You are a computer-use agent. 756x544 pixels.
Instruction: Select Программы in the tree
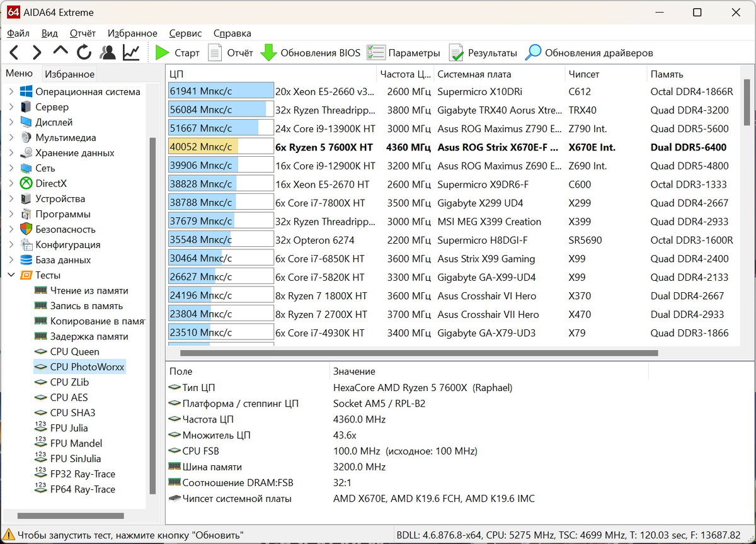pos(63,214)
